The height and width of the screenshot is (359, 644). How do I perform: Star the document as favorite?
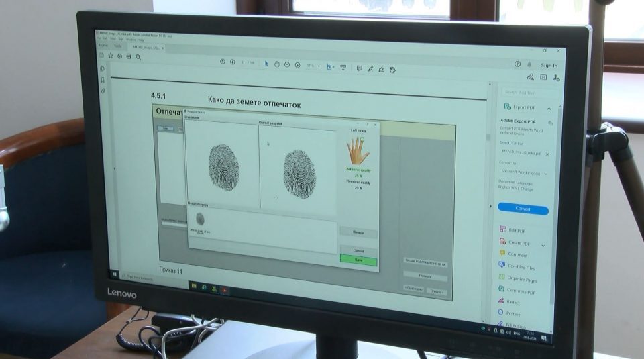tap(110, 56)
